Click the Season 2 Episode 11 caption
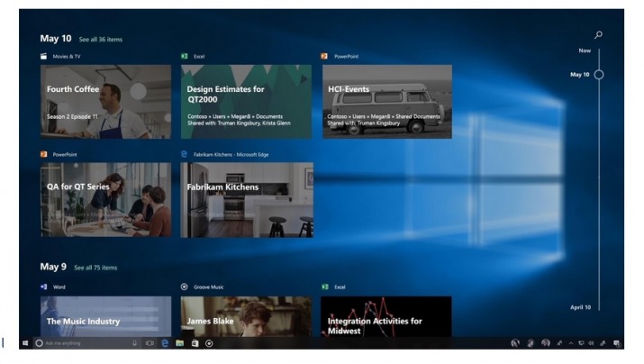The height and width of the screenshot is (364, 644). tap(72, 116)
